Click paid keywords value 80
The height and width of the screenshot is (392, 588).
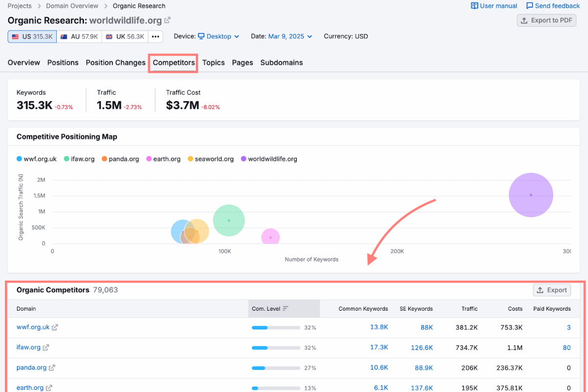[567, 347]
